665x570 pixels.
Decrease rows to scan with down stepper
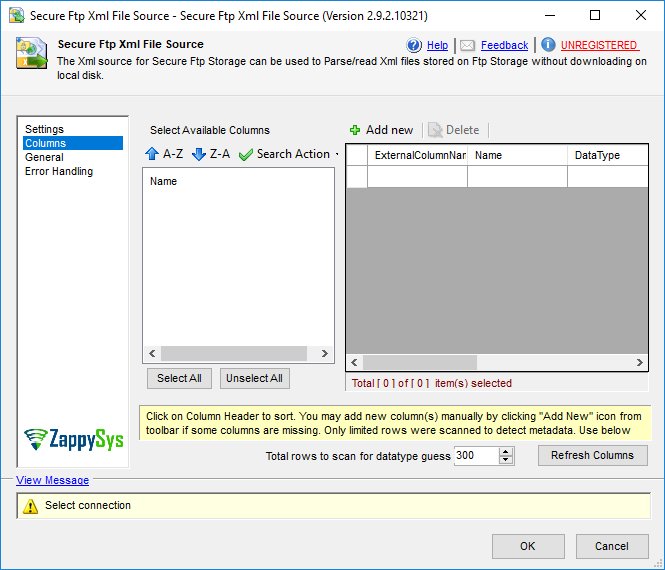click(x=506, y=460)
